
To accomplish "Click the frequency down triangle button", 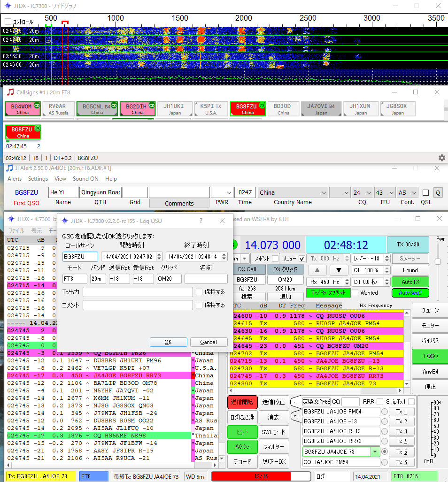I will pyautogui.click(x=339, y=270).
